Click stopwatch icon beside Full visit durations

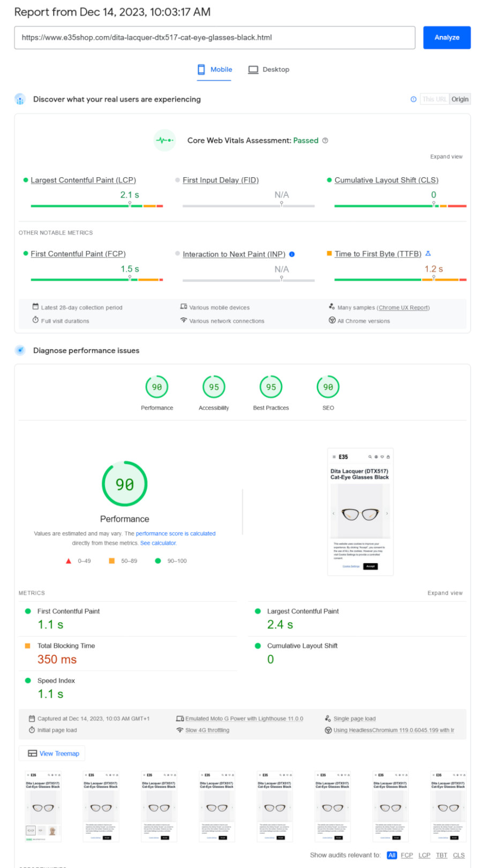coord(35,320)
